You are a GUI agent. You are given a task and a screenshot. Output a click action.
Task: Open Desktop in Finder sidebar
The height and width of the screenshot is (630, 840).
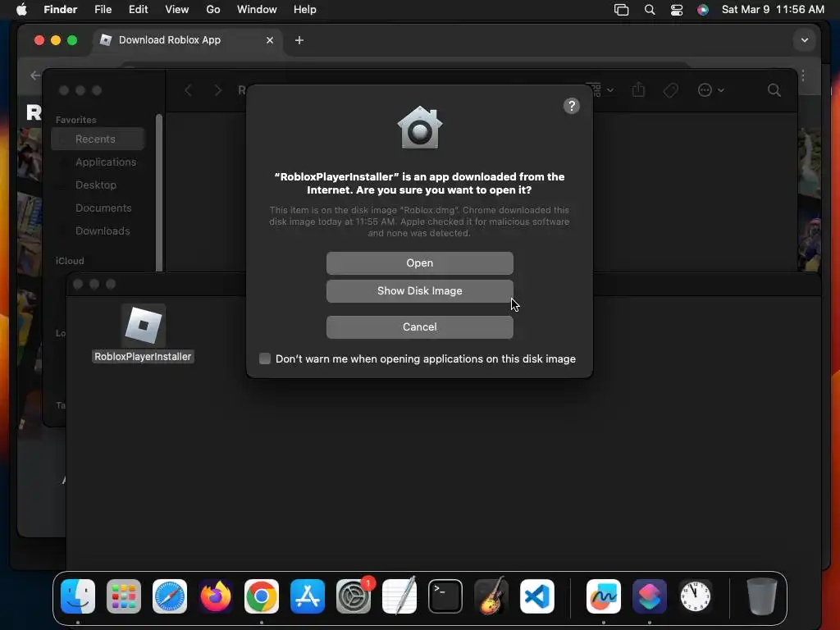point(95,185)
